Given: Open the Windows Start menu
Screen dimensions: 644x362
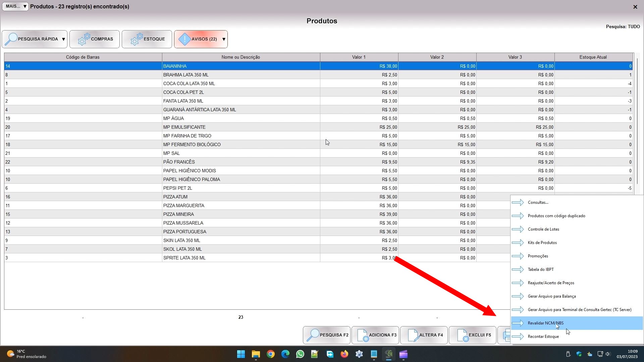Looking at the screenshot, I should pos(241,354).
